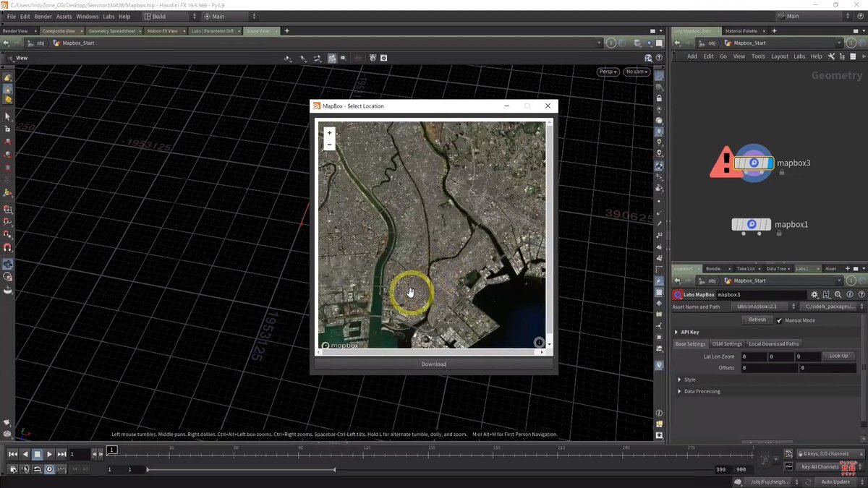Screen dimensions: 868x488
Task: Click the current frame number field
Action: (x=80, y=454)
